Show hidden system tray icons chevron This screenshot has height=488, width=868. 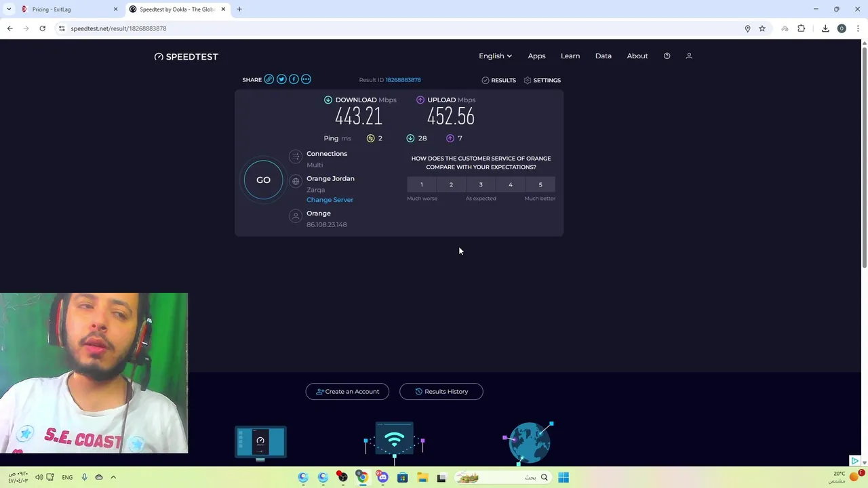[x=113, y=477]
